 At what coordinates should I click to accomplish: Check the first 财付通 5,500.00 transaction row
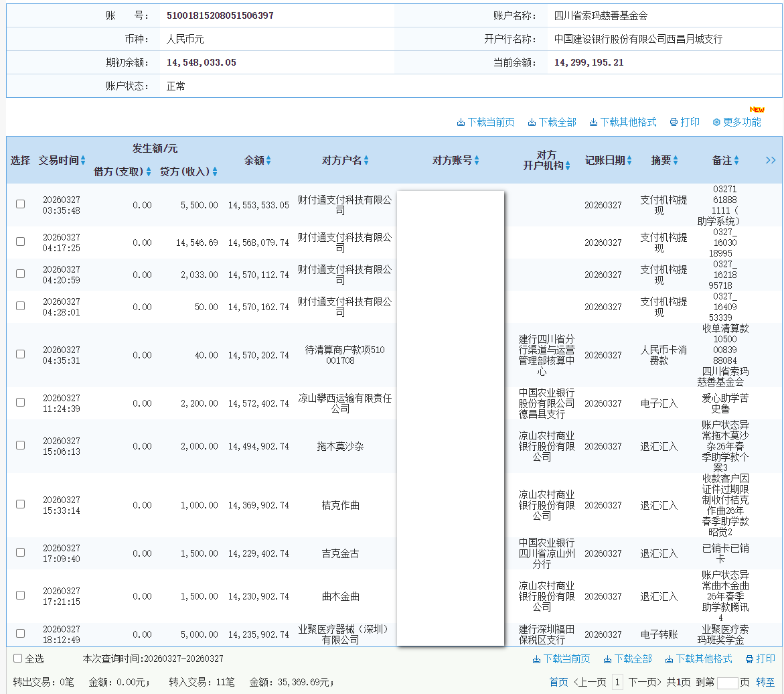(x=20, y=204)
